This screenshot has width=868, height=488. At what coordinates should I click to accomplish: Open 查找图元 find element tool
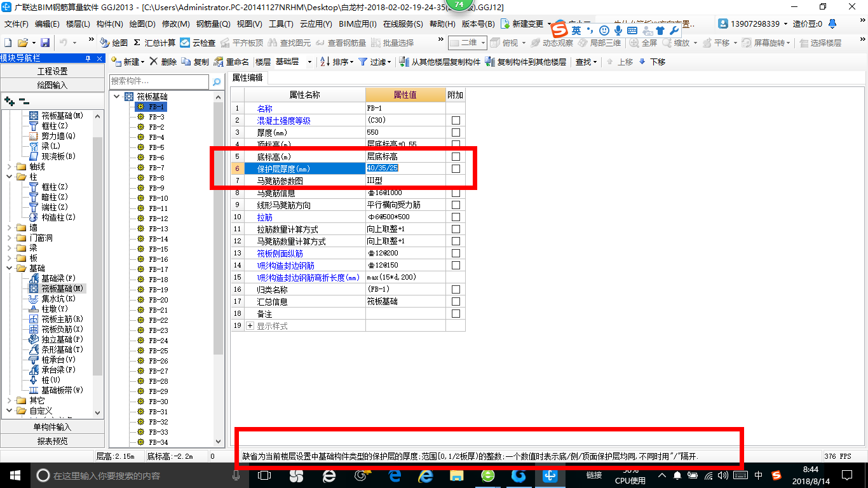coord(289,43)
